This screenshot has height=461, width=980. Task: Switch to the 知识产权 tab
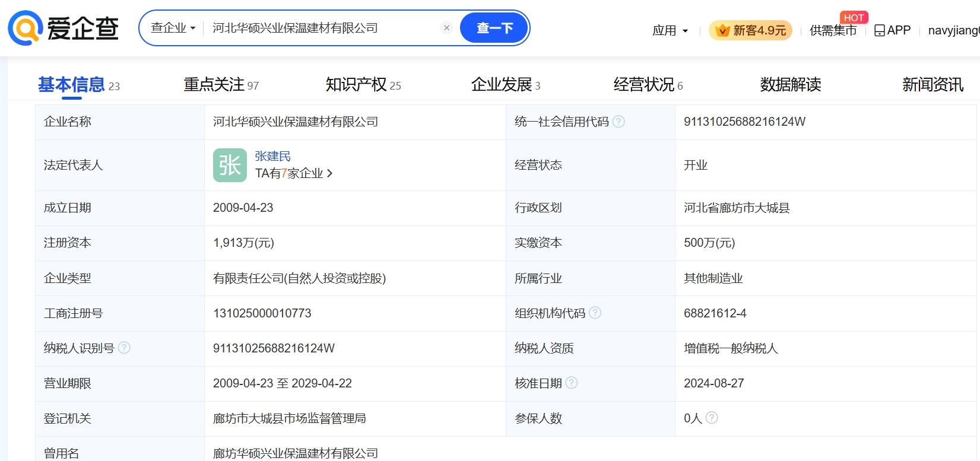[363, 85]
